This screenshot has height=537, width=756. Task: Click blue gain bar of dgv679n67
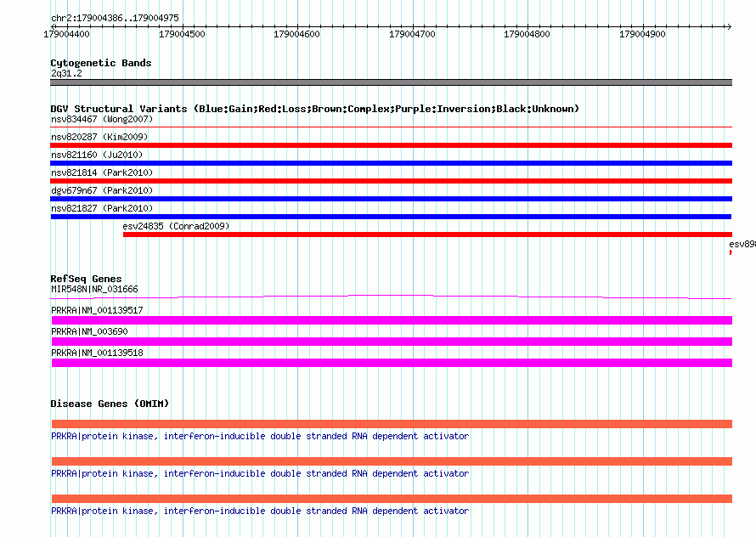point(391,199)
